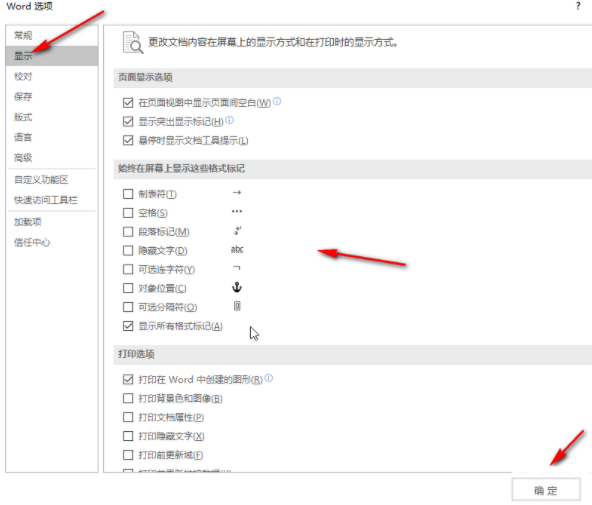
Task: Toggle 打印在 Word 中创建的图形
Action: tap(128, 379)
